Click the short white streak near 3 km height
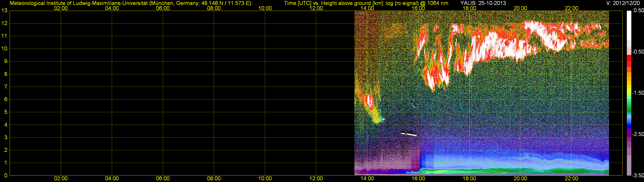This screenshot has height=182, width=644. pyautogui.click(x=409, y=134)
